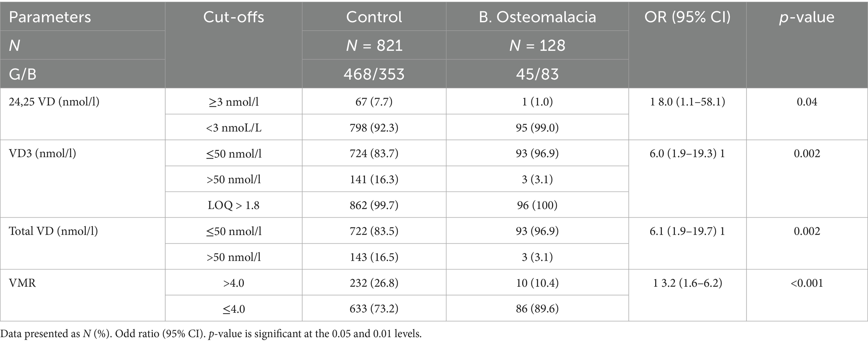This screenshot has width=868, height=343.
Task: Select the N = 128 cell
Action: point(537,45)
